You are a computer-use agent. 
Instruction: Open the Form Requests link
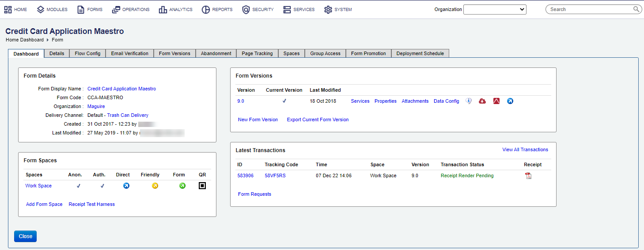254,194
